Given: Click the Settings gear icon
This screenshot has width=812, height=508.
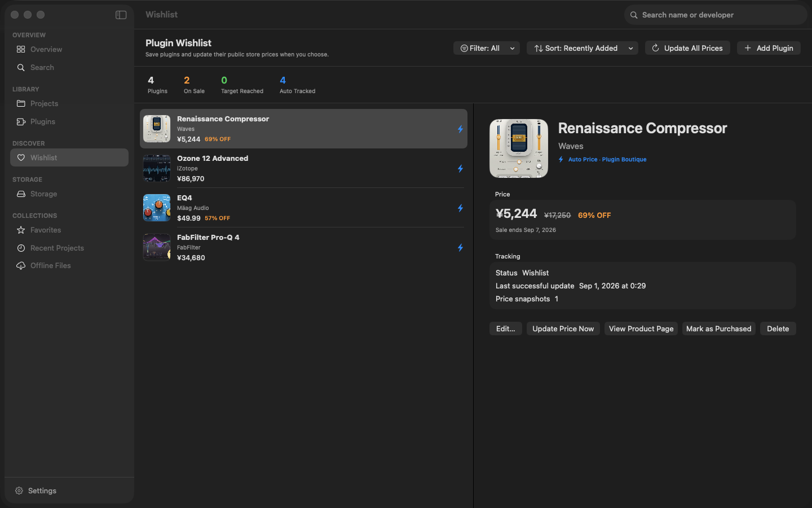Looking at the screenshot, I should 19,491.
